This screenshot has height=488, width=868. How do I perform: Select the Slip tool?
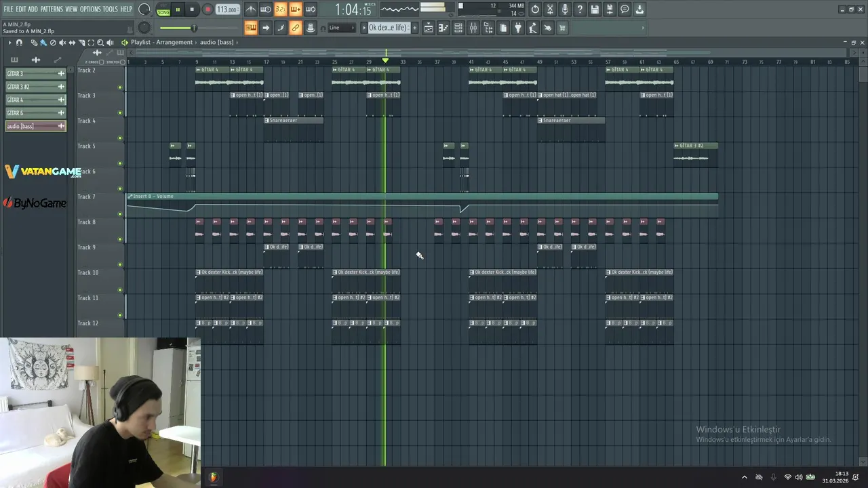click(72, 43)
